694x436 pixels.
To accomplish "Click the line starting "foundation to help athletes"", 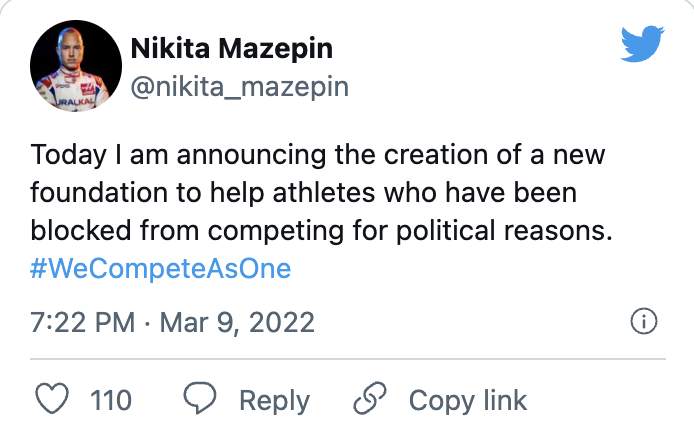I will click(x=304, y=193).
